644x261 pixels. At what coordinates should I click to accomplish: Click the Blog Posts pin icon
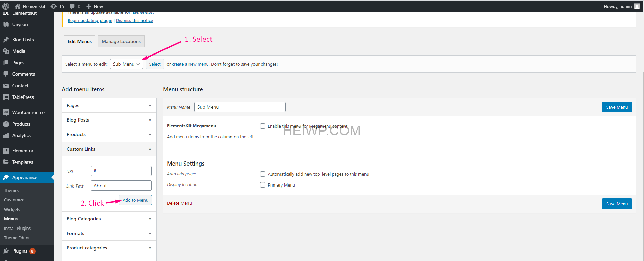tap(6, 40)
